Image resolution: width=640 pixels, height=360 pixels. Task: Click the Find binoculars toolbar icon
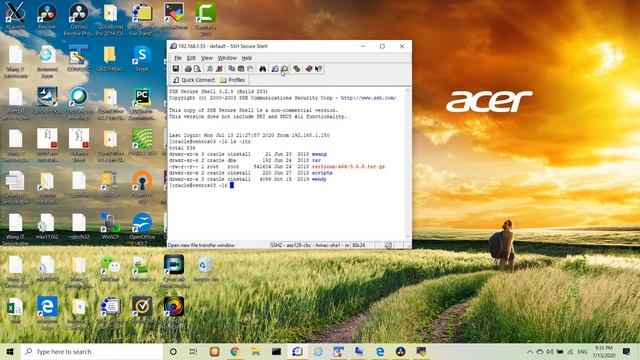coord(262,69)
